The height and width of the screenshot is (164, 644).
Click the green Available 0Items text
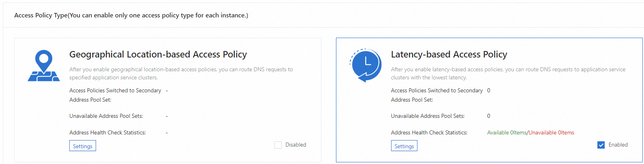click(x=507, y=132)
